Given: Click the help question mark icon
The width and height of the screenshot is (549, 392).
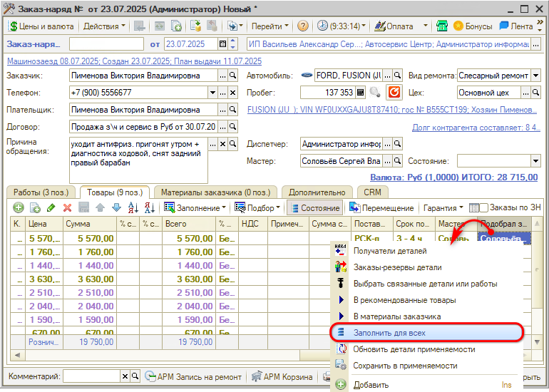Looking at the screenshot, I should (x=303, y=26).
